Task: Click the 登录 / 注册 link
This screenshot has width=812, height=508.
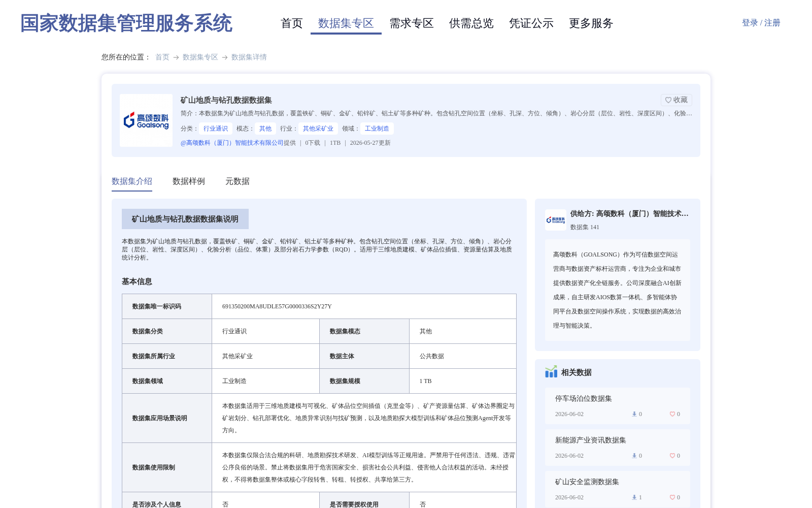Action: [x=761, y=23]
